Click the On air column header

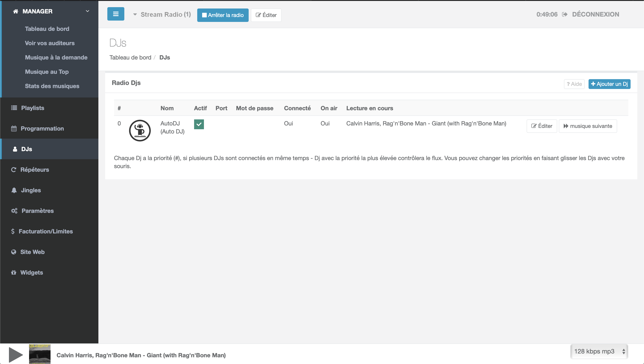329,108
